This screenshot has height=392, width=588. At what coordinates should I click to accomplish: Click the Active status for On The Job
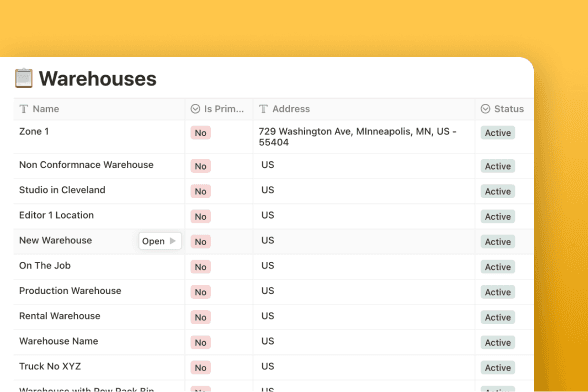click(x=498, y=267)
